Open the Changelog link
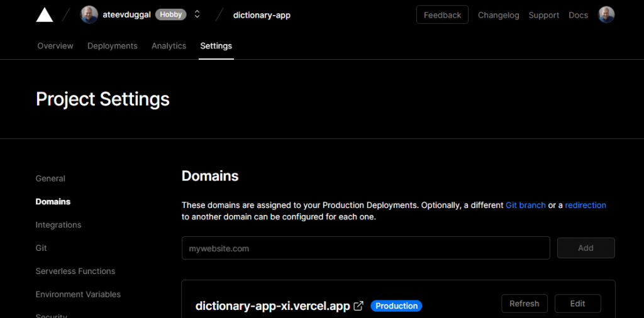The image size is (644, 318). pos(499,15)
